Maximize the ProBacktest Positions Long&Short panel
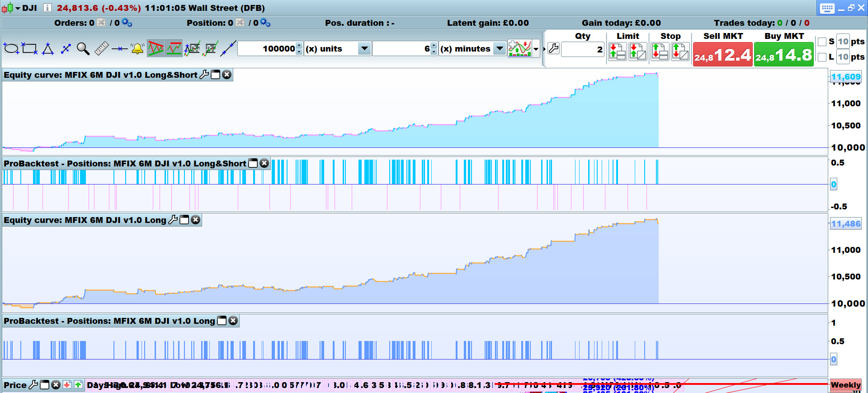This screenshot has width=868, height=393. [253, 163]
